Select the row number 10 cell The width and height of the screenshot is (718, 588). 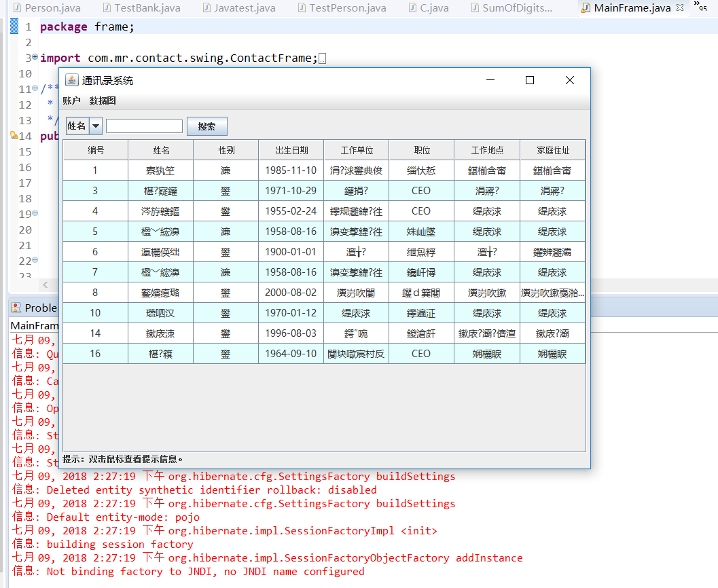(95, 313)
